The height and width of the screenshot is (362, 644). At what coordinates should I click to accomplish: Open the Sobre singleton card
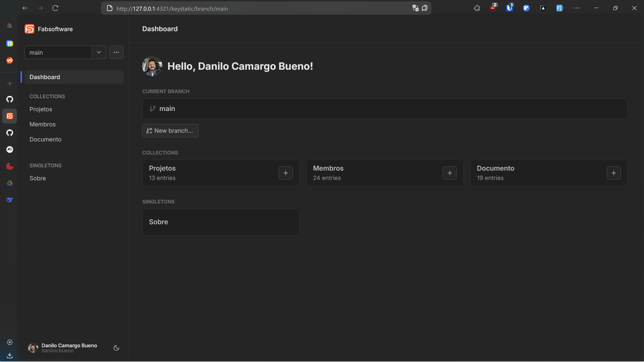(x=220, y=222)
